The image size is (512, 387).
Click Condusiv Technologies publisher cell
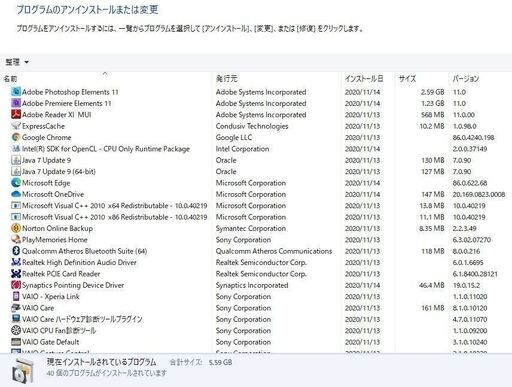coord(252,126)
